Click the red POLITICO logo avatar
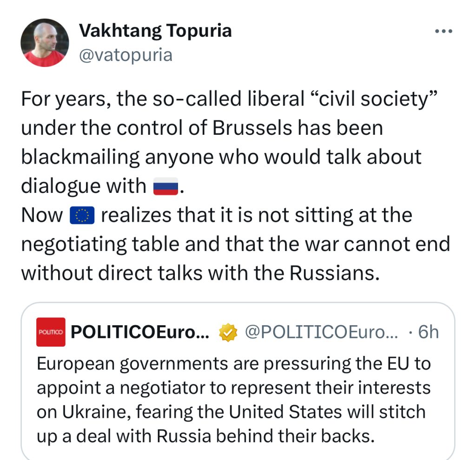The width and height of the screenshot is (476, 460). 51,332
